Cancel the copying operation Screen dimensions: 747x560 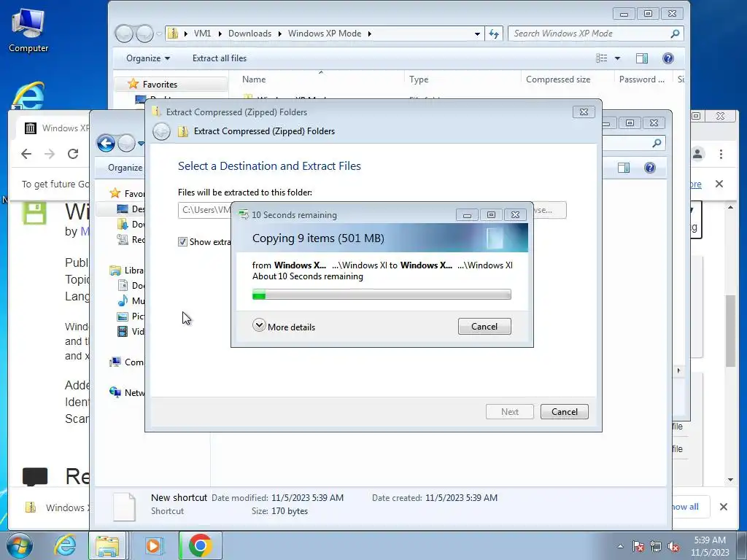click(x=484, y=326)
